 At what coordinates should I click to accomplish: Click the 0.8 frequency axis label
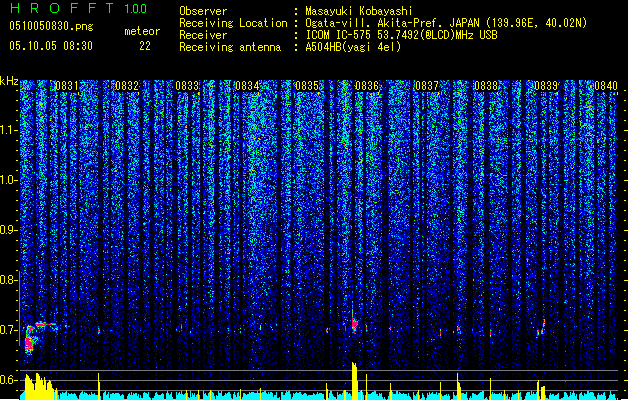point(8,280)
